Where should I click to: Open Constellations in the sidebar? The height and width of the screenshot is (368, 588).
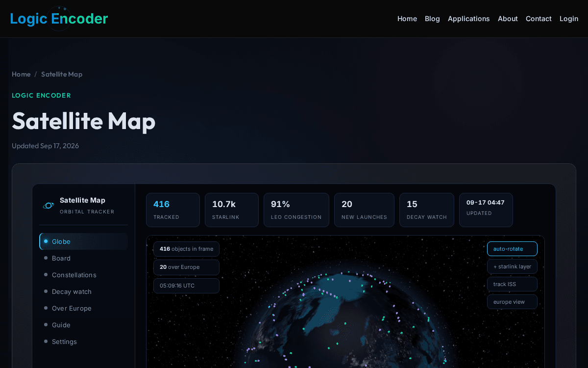tap(84, 275)
